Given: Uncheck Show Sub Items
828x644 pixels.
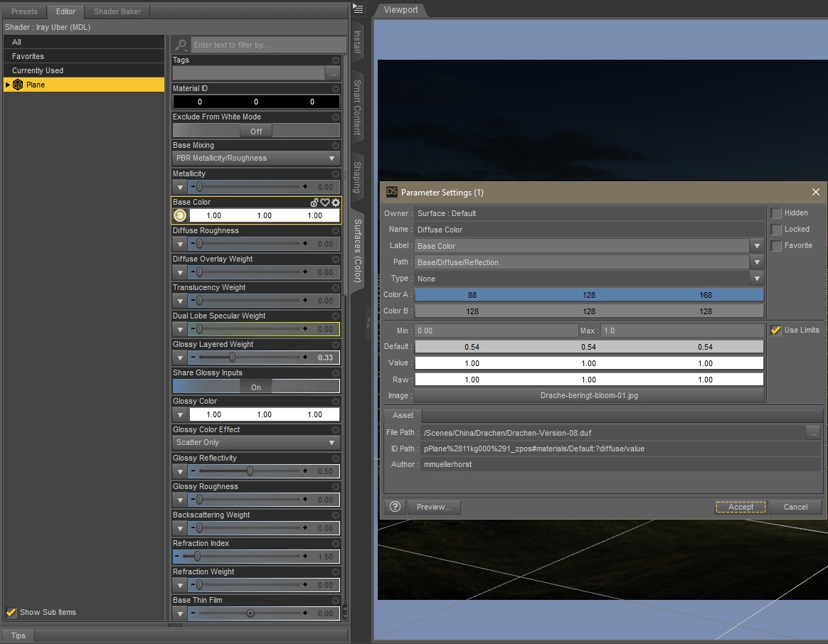Looking at the screenshot, I should pos(11,612).
